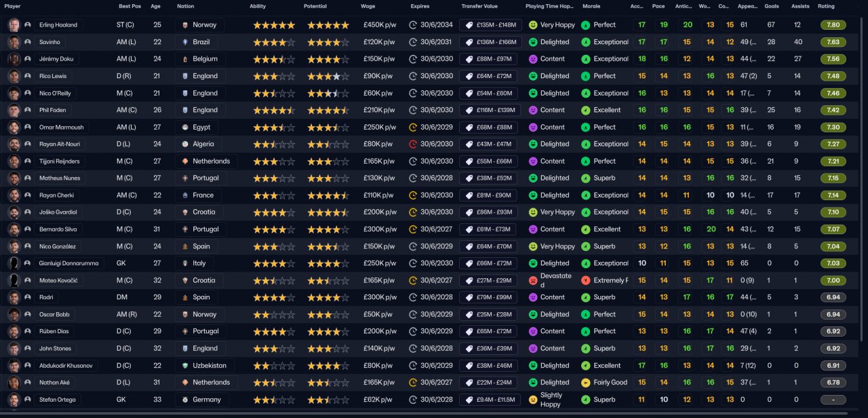Click the yellow Fairly Good morale icon for Nathan Aké
The height and width of the screenshot is (418, 868).
(x=586, y=383)
